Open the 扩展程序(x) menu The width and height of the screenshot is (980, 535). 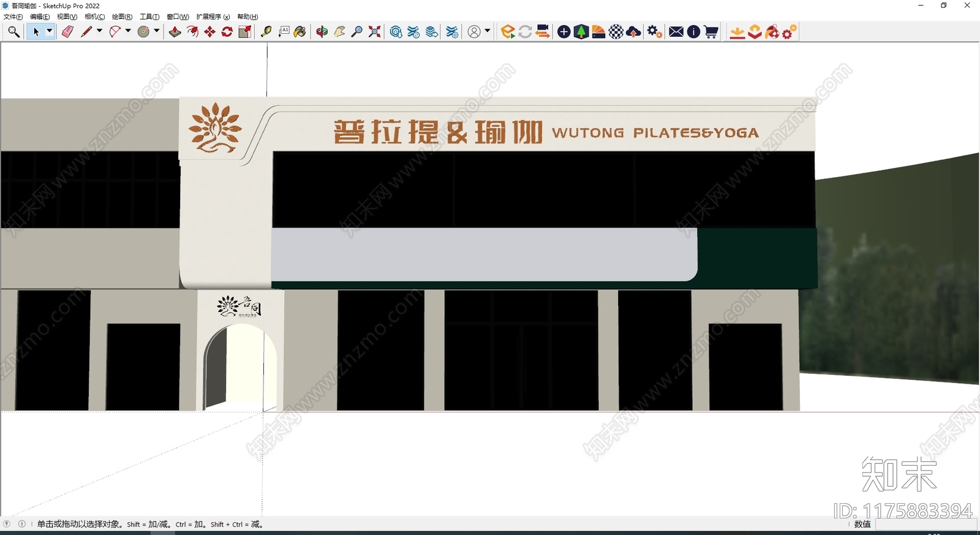point(213,17)
